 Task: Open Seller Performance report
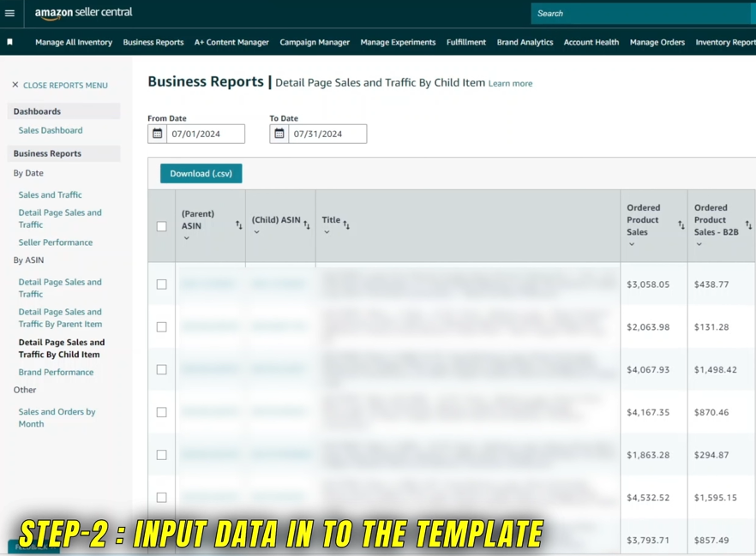(x=56, y=242)
